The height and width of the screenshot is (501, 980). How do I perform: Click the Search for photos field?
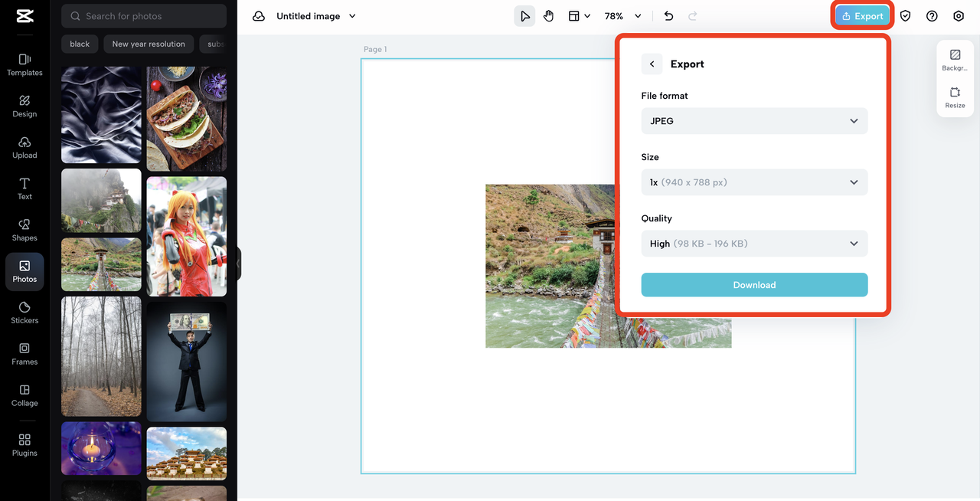pos(144,16)
